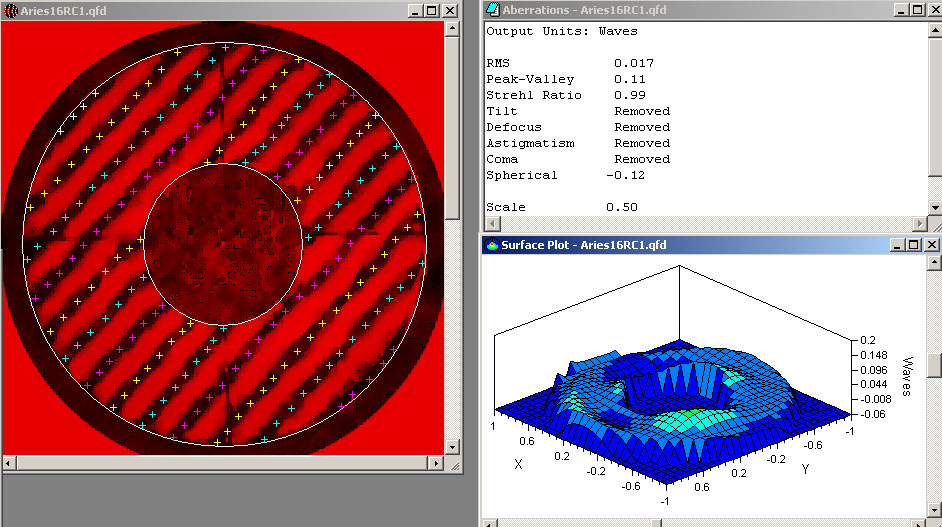Image resolution: width=942 pixels, height=527 pixels.
Task: Click the Strehl Ratio value 0.99
Action: pyautogui.click(x=630, y=95)
